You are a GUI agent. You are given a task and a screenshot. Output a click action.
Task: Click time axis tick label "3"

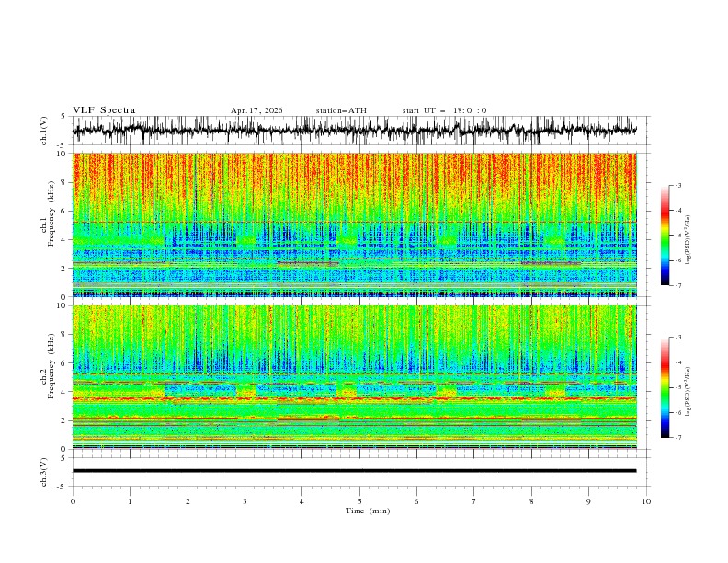click(245, 501)
